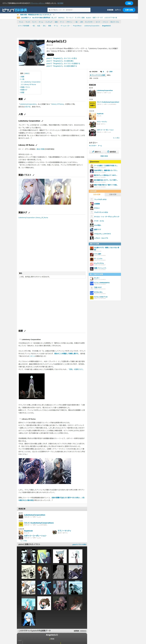The width and height of the screenshot is (146, 644).
Task: Edit the Library Of Ruina subsection via pencil
Action: coord(36,145)
